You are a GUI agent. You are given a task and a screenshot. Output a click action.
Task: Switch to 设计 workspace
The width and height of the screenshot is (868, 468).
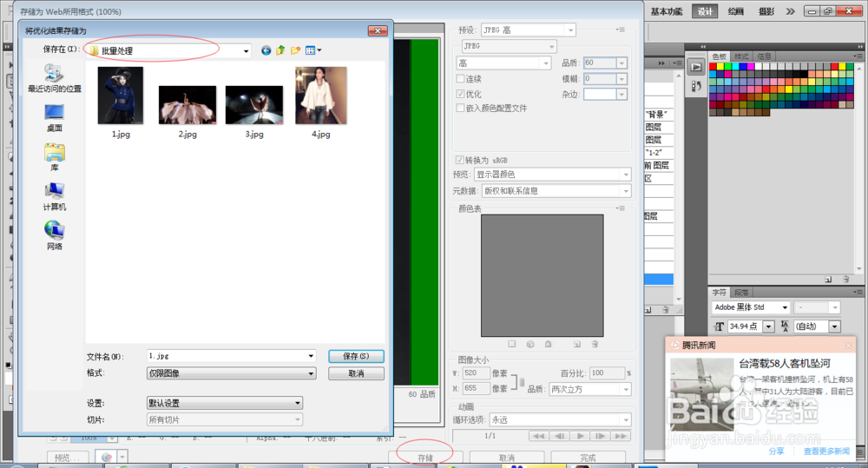point(705,11)
